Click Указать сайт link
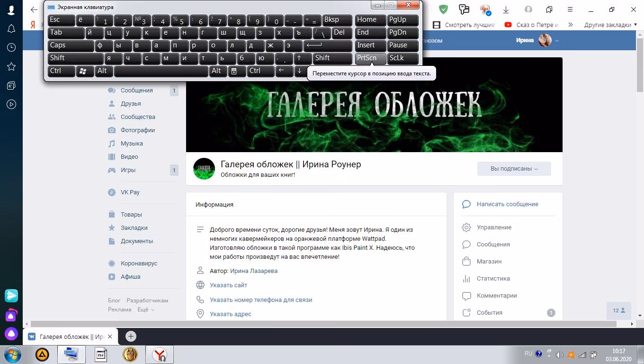 tap(229, 285)
